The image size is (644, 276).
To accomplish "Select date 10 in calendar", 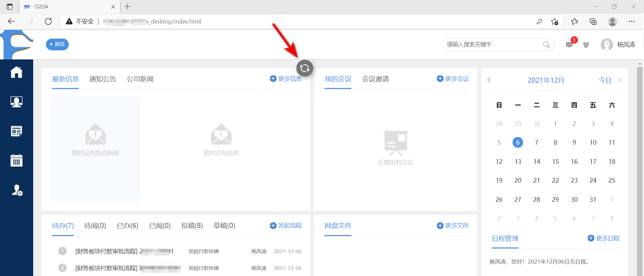I will 593,142.
